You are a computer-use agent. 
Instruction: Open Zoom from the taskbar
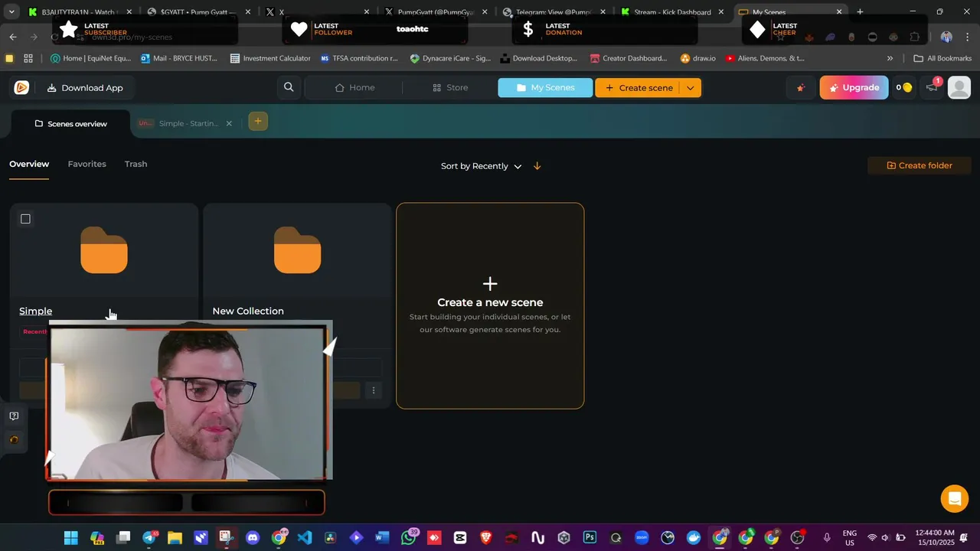point(642,538)
